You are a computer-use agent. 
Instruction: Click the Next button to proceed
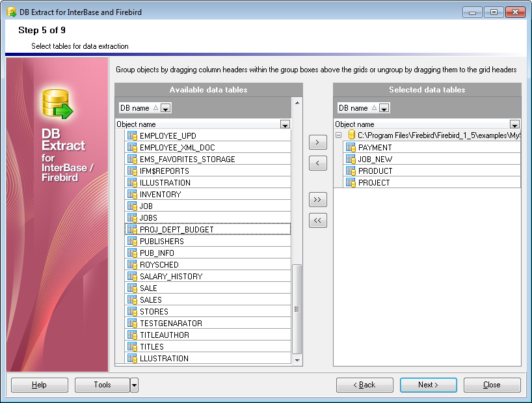(428, 385)
